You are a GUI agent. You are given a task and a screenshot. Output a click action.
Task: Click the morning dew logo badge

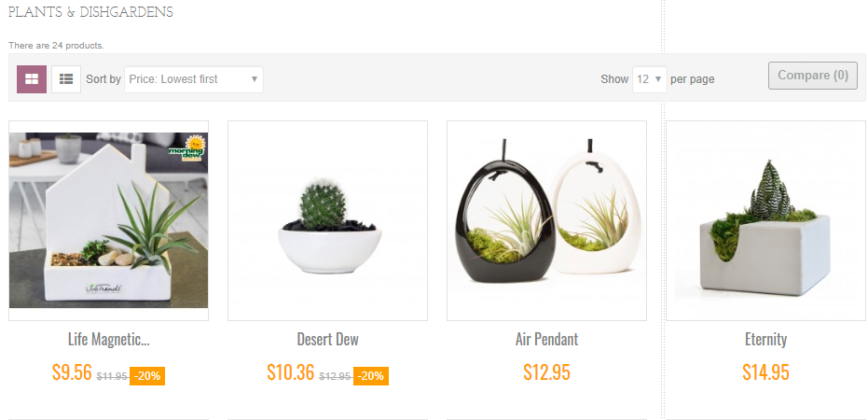tap(187, 148)
